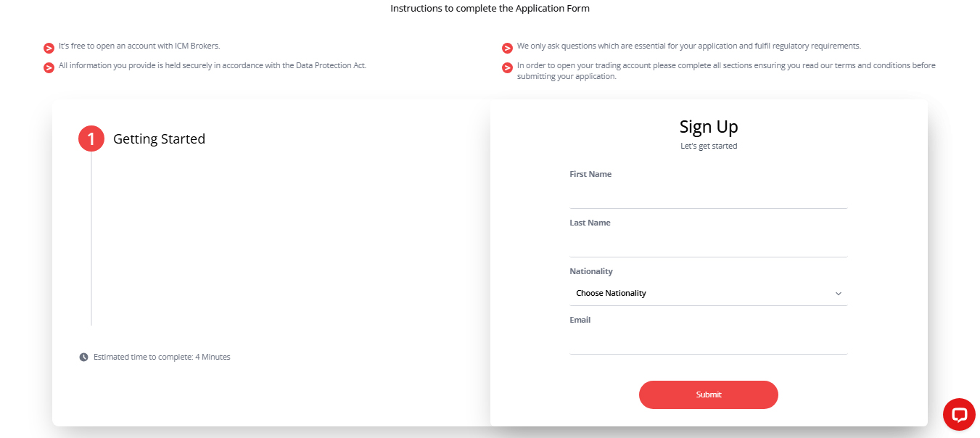
Task: Click arrow bullet next to free account text
Action: pyautogui.click(x=49, y=49)
